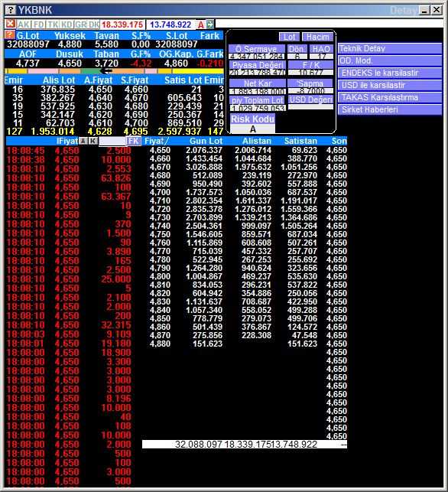
Task: Click ENDEKS ile karsilastir
Action: 390,73
